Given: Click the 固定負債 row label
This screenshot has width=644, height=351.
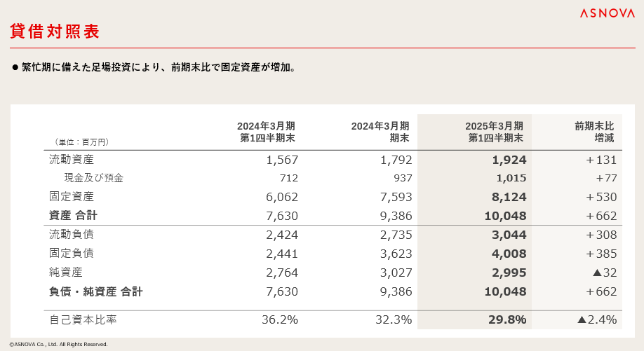Looking at the screenshot, I should coord(72,254).
